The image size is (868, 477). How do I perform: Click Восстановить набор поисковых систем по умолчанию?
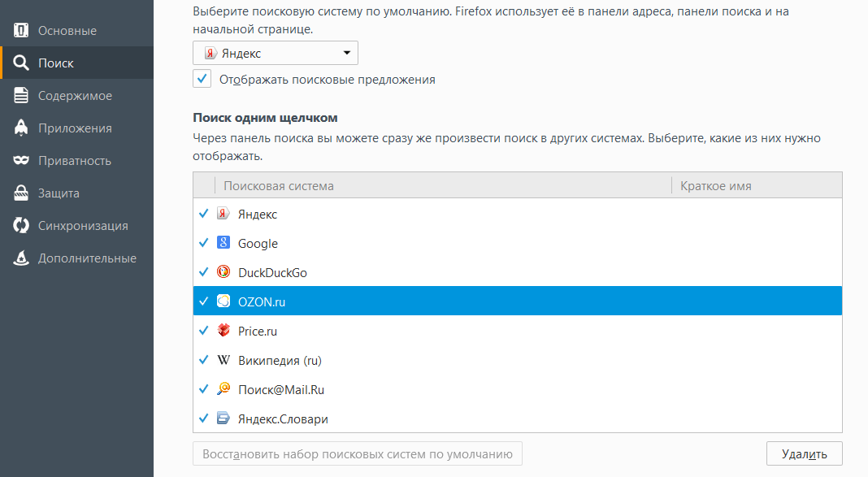[x=357, y=453]
